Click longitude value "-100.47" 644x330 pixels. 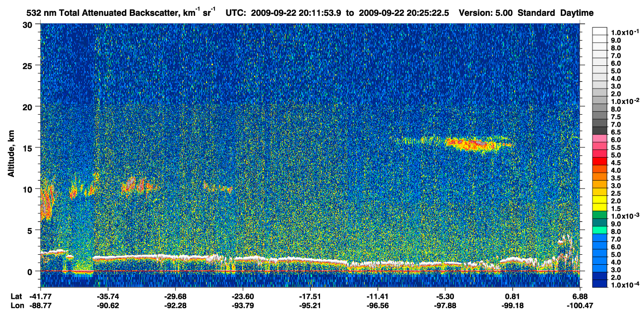(x=579, y=305)
